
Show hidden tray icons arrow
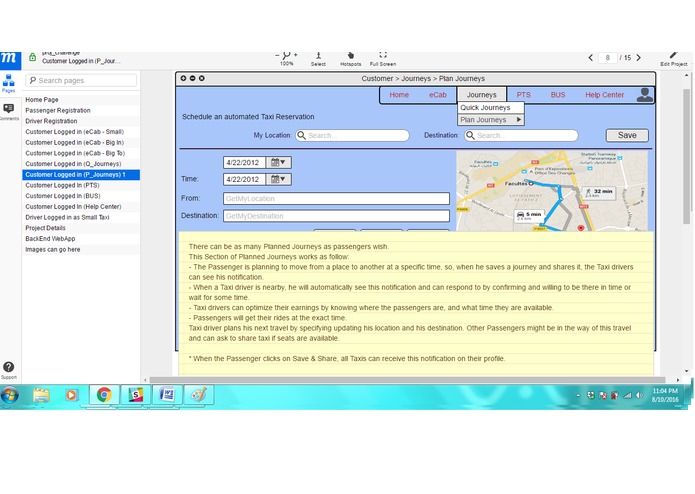point(578,396)
